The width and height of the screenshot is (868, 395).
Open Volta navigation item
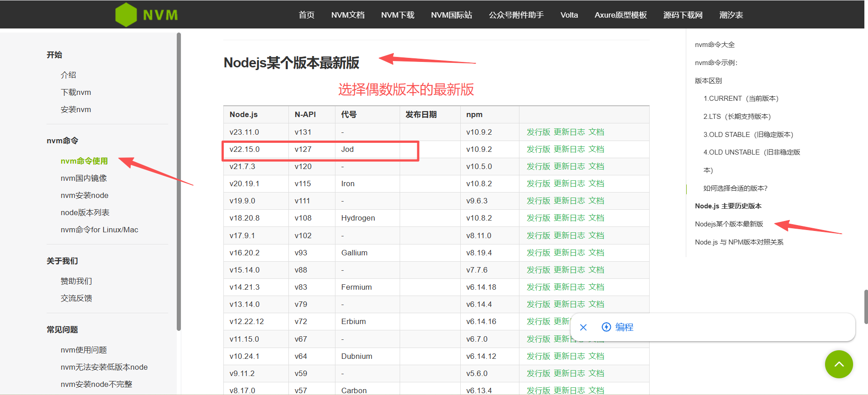(569, 15)
